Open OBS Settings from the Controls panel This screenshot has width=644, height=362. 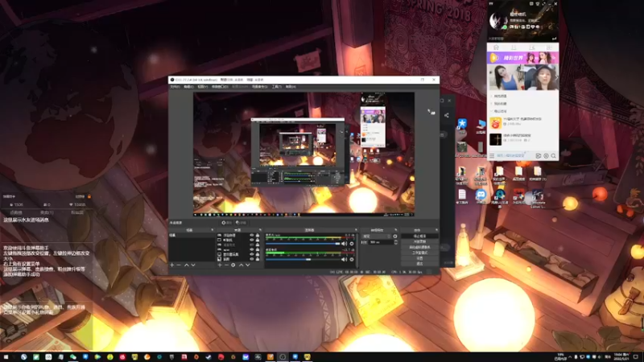(419, 258)
